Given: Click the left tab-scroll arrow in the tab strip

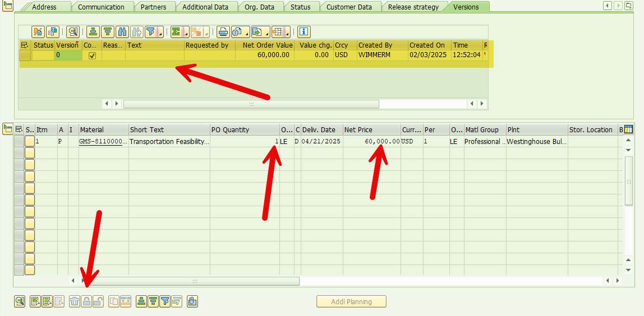Looking at the screenshot, I should click(608, 6).
